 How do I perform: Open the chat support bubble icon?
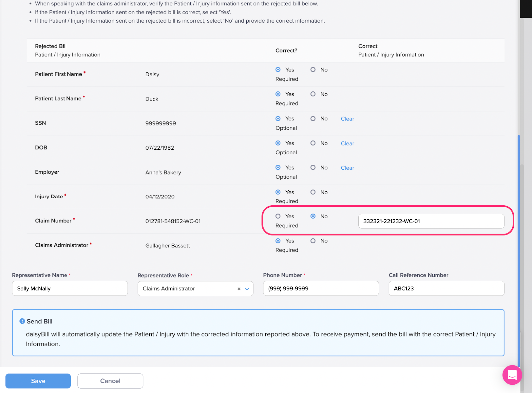pyautogui.click(x=512, y=375)
